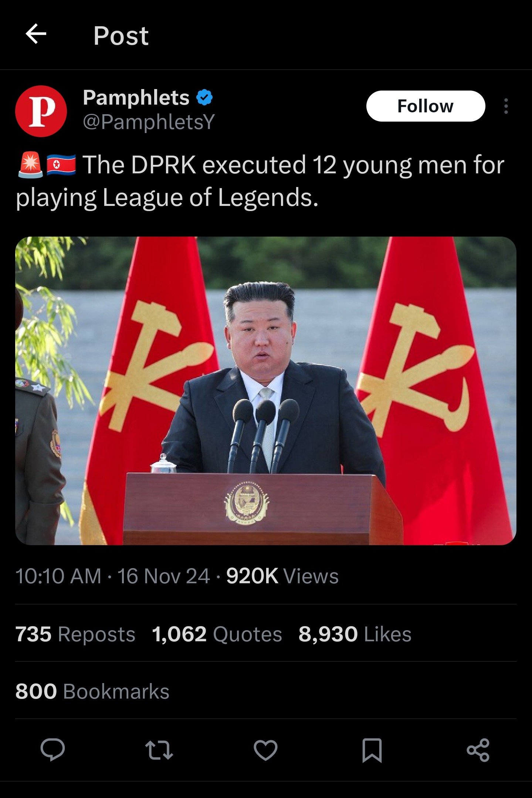
Task: Tap the share icon
Action: tap(478, 750)
